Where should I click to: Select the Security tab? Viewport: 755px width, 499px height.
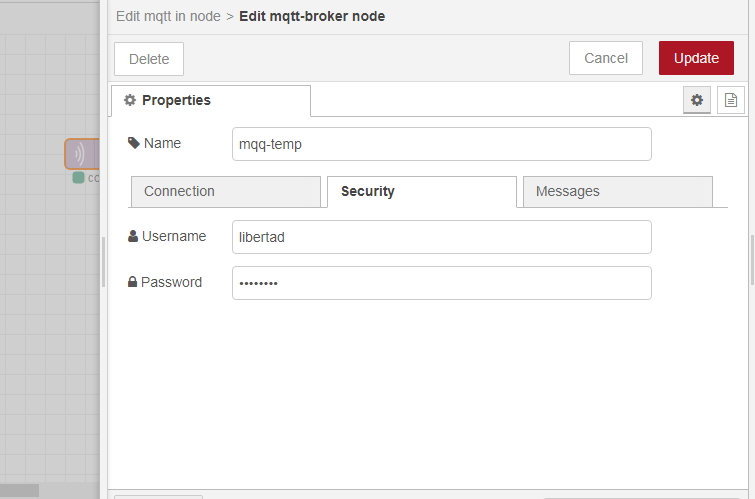tap(421, 191)
